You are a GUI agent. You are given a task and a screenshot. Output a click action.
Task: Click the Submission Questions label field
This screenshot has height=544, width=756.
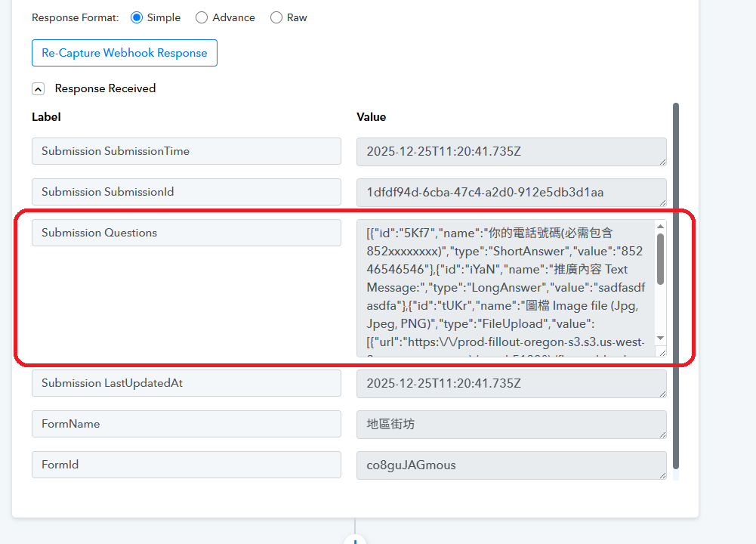[x=187, y=233]
